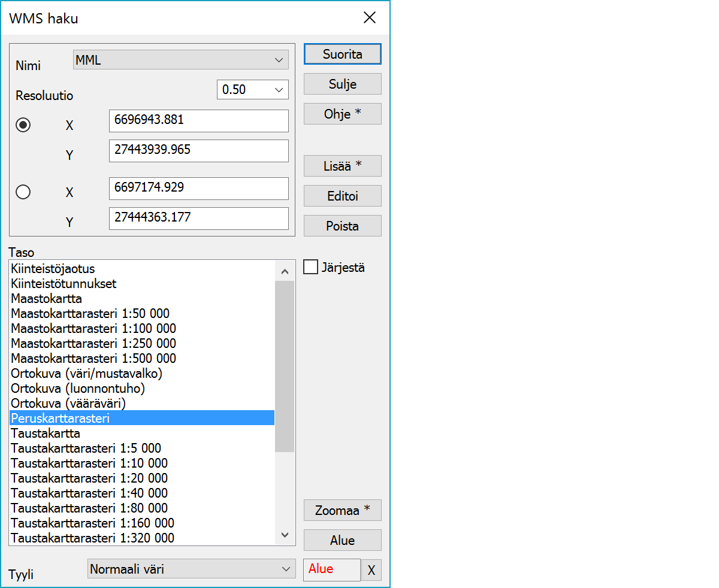719x588 pixels.
Task: Select Maastokartta in the Taso list
Action: coord(47,298)
